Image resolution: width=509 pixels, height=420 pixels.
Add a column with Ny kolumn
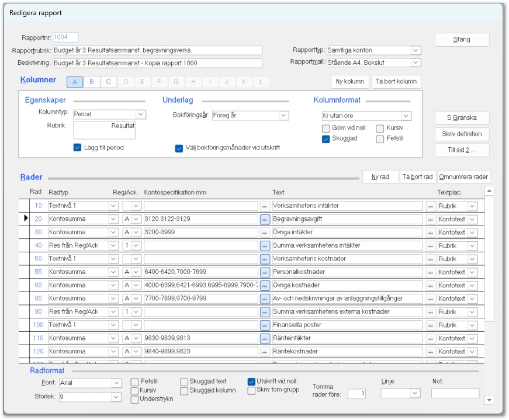(x=349, y=81)
